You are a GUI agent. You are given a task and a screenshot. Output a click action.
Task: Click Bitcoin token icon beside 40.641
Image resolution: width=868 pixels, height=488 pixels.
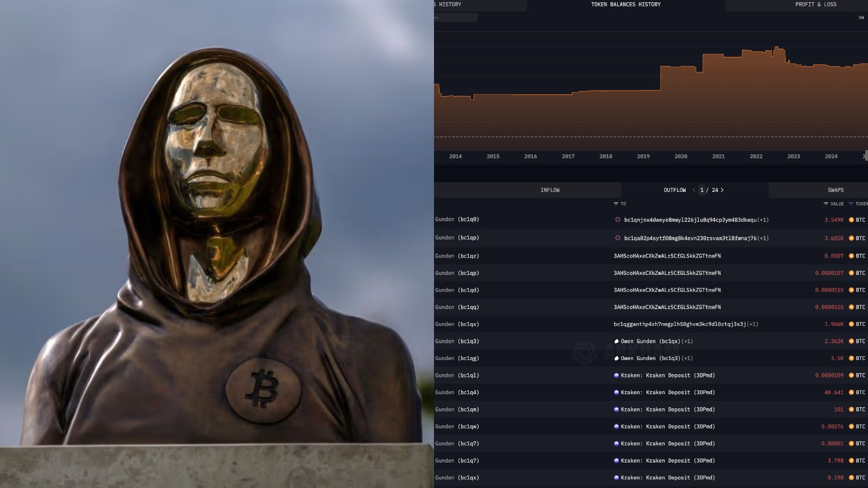pyautogui.click(x=851, y=393)
